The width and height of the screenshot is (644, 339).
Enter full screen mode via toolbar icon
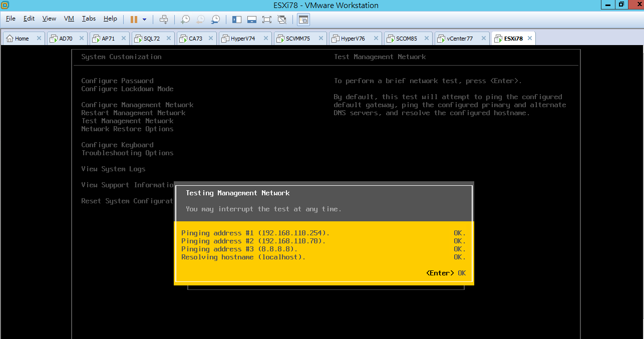point(267,20)
